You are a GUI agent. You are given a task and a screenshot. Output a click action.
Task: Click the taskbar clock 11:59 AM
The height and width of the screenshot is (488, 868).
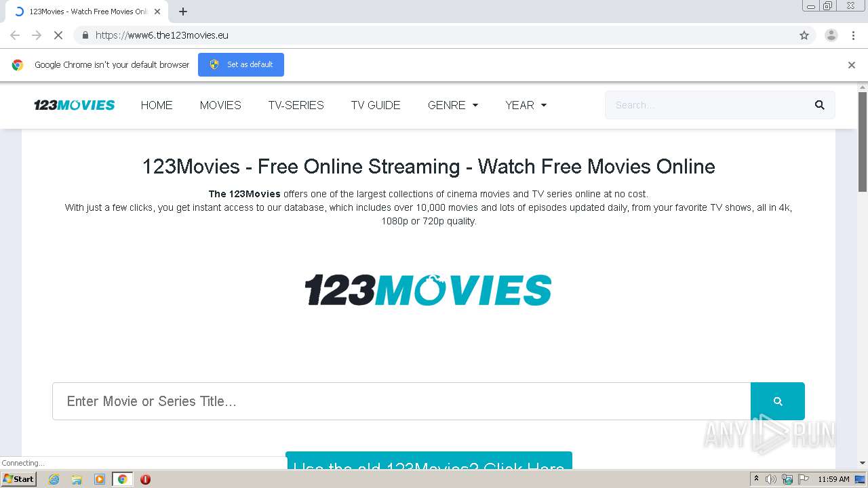click(833, 479)
